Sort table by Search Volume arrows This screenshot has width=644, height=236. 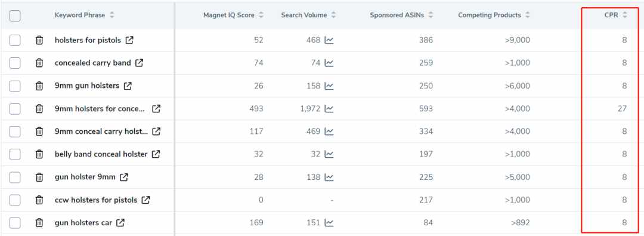[x=333, y=16]
